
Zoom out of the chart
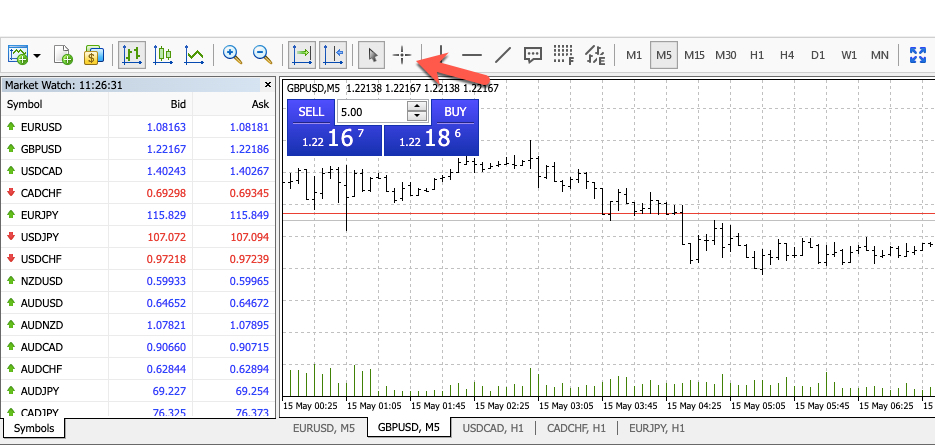coord(262,55)
